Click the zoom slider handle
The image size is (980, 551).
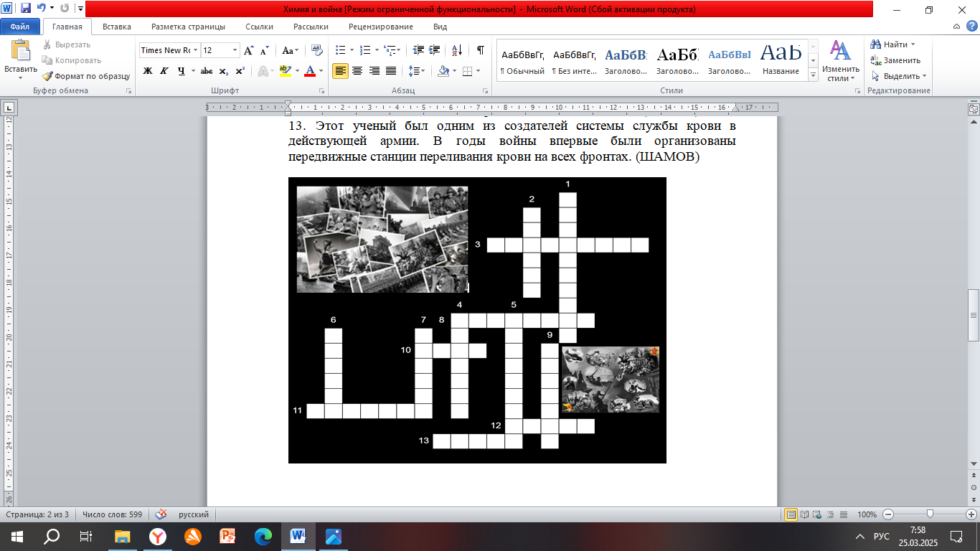[x=930, y=514]
